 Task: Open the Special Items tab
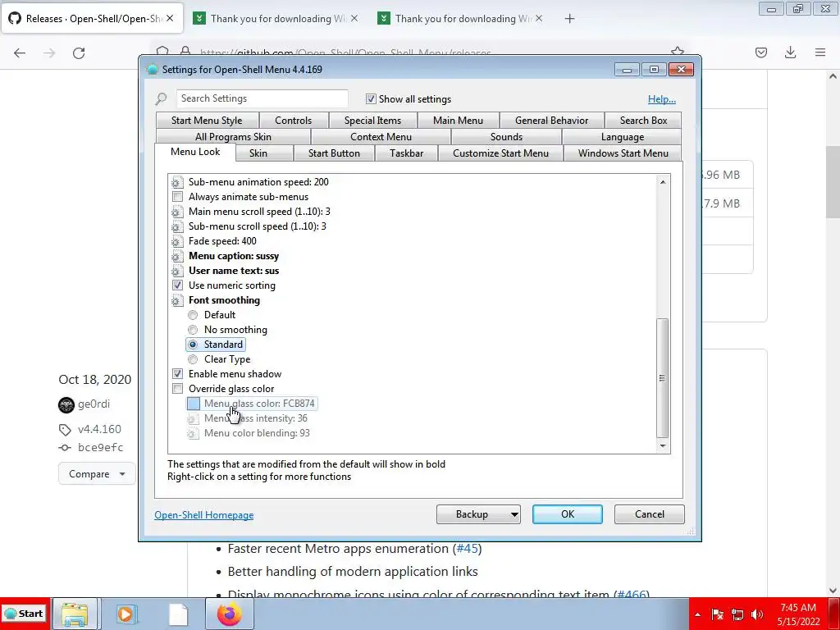(373, 121)
